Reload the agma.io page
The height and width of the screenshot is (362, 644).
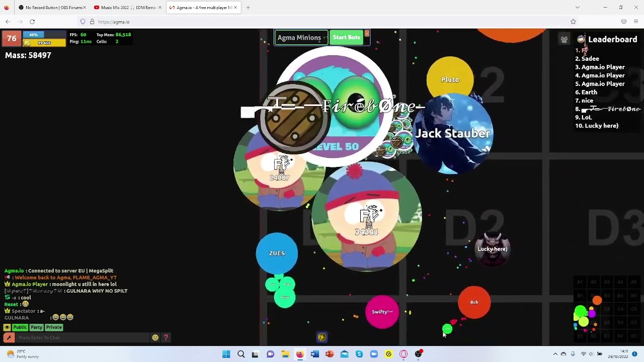click(x=32, y=22)
